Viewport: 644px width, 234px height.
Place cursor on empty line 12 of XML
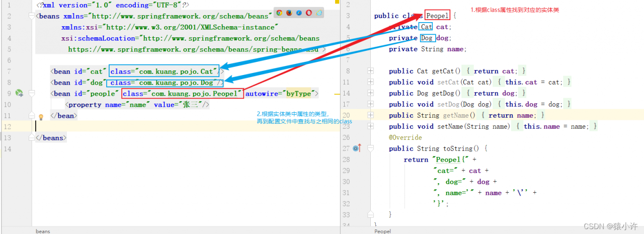186,126
